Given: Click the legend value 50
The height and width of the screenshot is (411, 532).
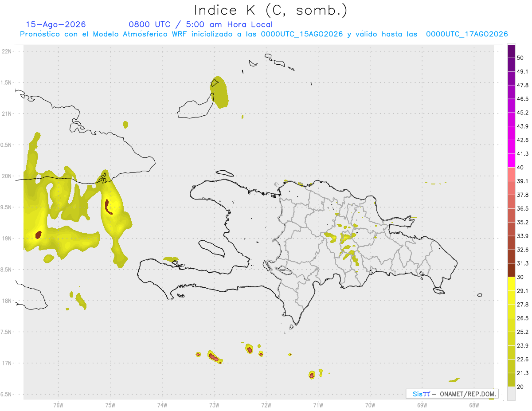Looking at the screenshot, I should [x=520, y=58].
